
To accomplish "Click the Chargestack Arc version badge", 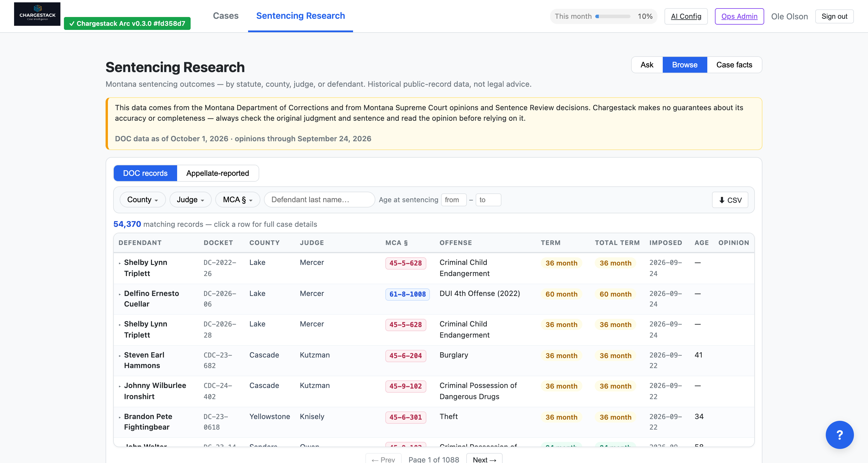I will (127, 23).
